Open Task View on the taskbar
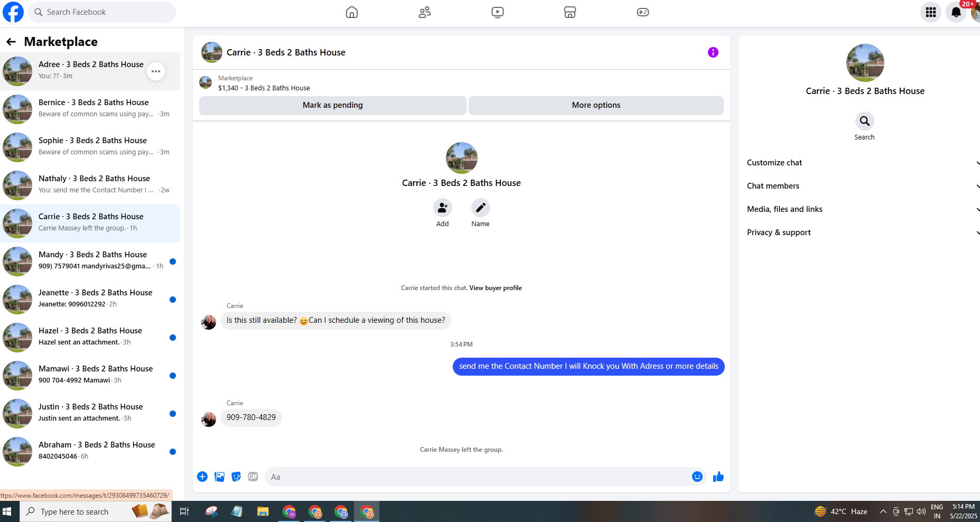 (x=184, y=511)
